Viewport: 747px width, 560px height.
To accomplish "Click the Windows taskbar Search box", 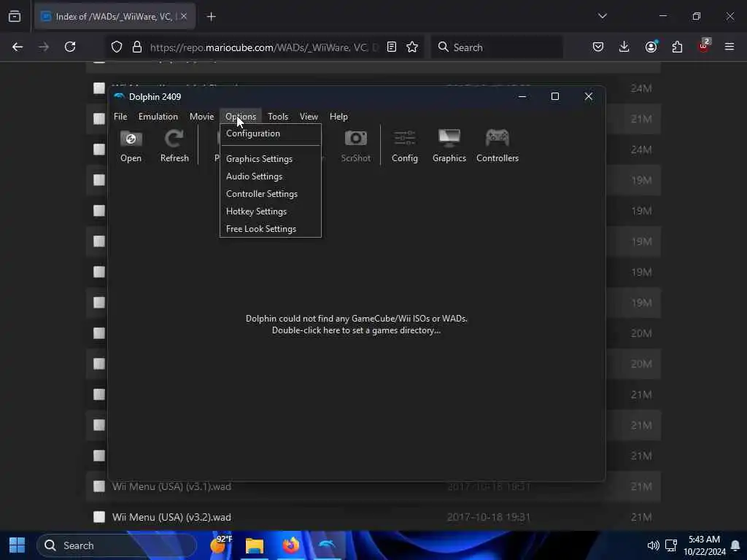I will click(116, 545).
